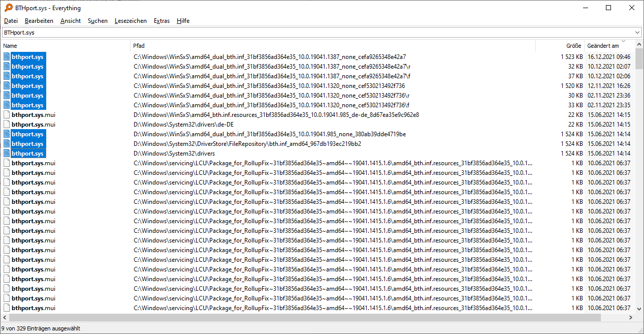Screen dimensions: 644x334
Task: Click sort arrow above Geändert am column
Action: [x=623, y=41]
